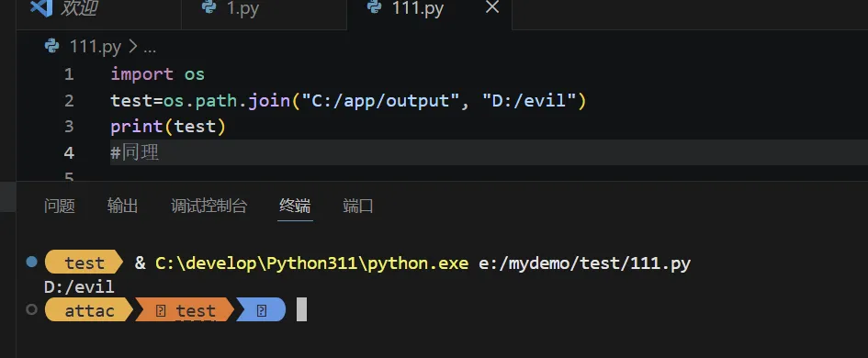Open the 调试控制台 debug console tab
Image resolution: width=868 pixels, height=358 pixels.
tap(209, 207)
